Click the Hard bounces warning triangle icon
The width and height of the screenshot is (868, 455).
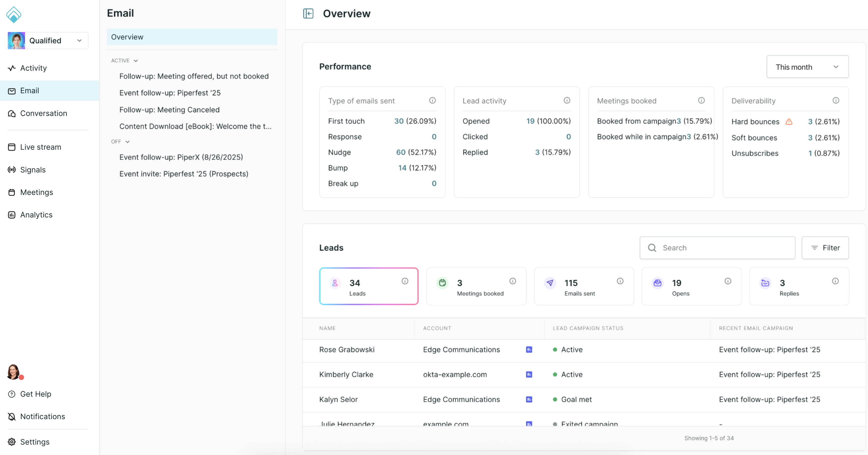[x=789, y=122]
